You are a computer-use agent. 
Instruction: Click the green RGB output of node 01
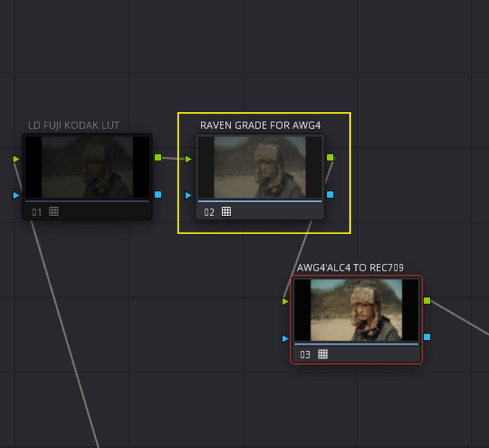(x=158, y=157)
